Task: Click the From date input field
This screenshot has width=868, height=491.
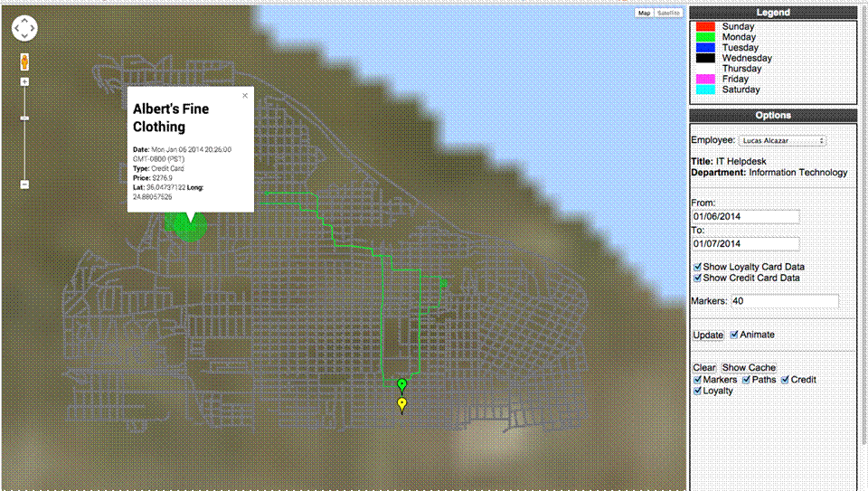Action: (745, 217)
